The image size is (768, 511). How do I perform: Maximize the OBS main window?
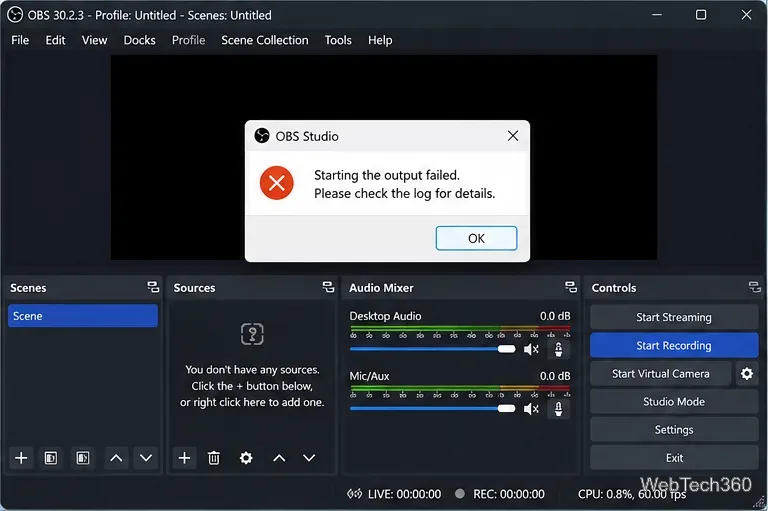[x=701, y=15]
